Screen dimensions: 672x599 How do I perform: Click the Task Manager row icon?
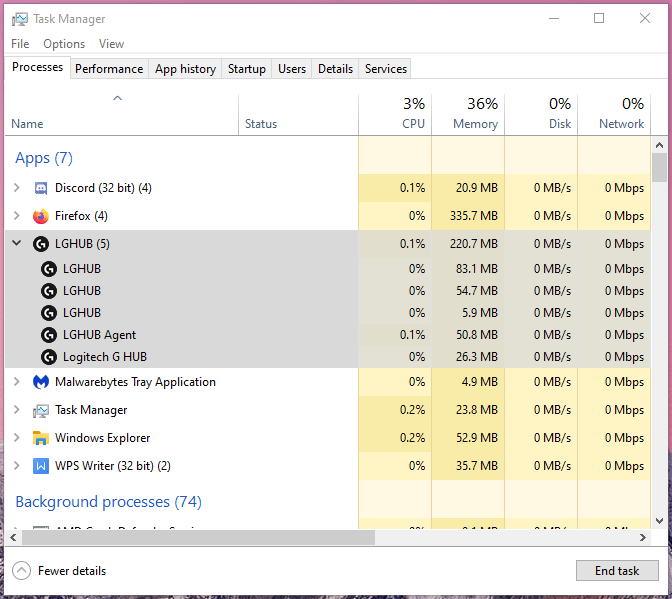[41, 410]
